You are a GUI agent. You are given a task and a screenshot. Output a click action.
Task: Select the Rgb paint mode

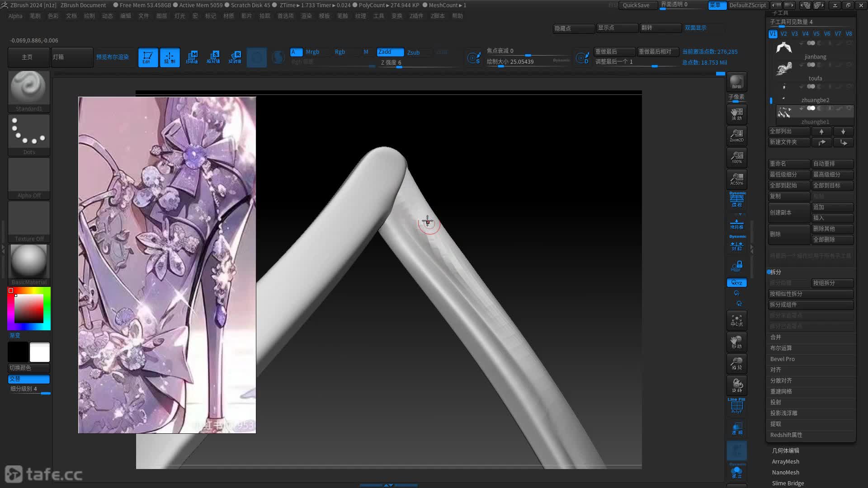(340, 52)
